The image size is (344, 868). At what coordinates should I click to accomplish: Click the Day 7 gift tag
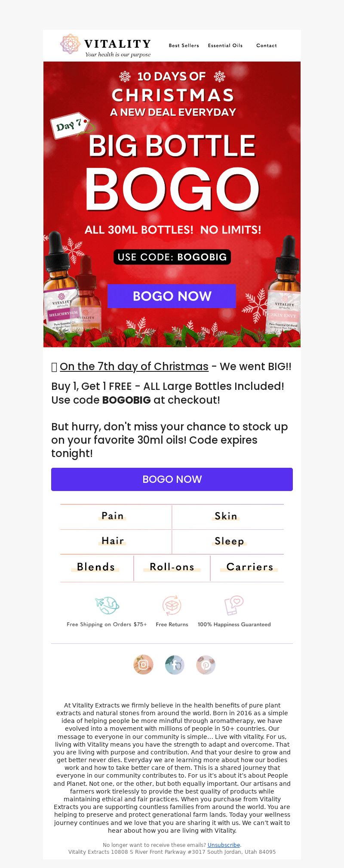[x=71, y=125]
